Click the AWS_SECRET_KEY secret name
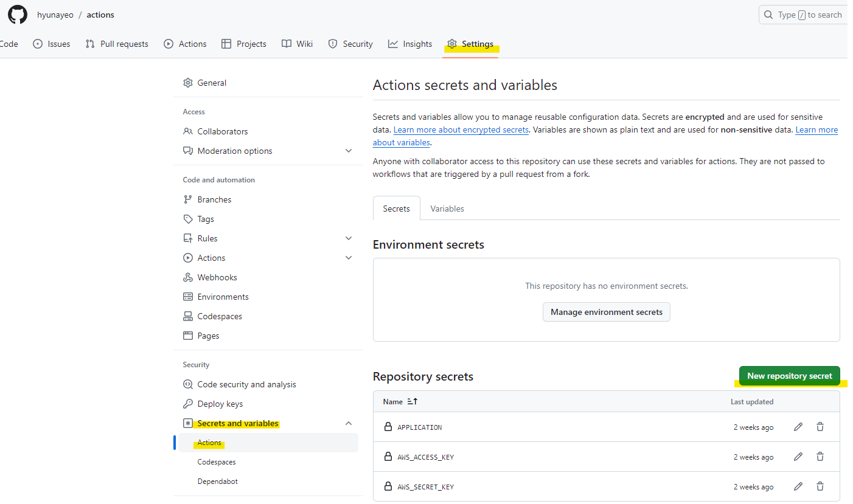 point(426,487)
